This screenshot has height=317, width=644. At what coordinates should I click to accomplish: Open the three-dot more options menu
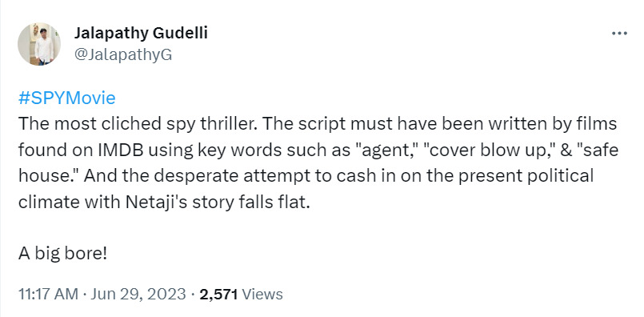pyautogui.click(x=619, y=33)
